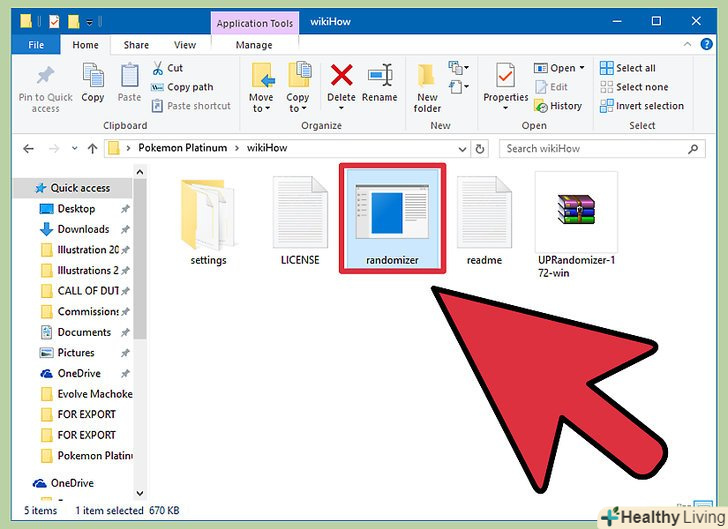Select Quick access in navigation pane
Image resolution: width=728 pixels, height=529 pixels.
point(73,188)
